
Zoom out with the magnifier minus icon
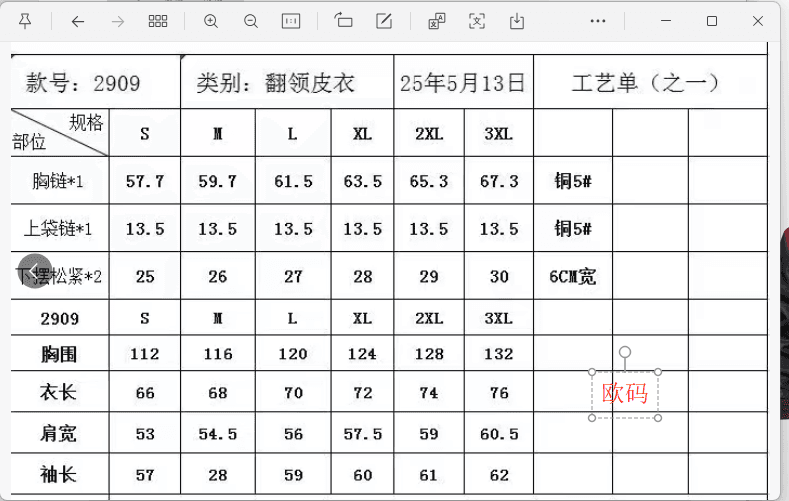pyautogui.click(x=251, y=21)
